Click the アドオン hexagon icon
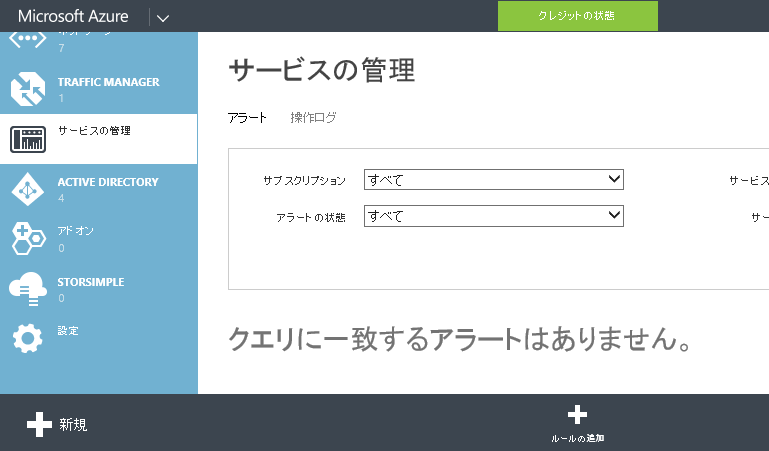 coord(28,239)
